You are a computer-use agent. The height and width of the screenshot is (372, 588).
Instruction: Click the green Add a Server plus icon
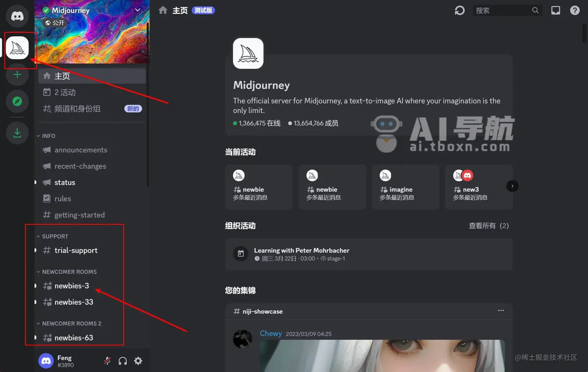pyautogui.click(x=17, y=75)
